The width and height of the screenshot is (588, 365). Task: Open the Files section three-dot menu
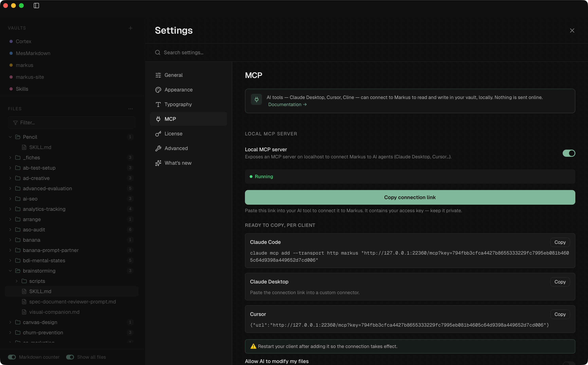131,109
